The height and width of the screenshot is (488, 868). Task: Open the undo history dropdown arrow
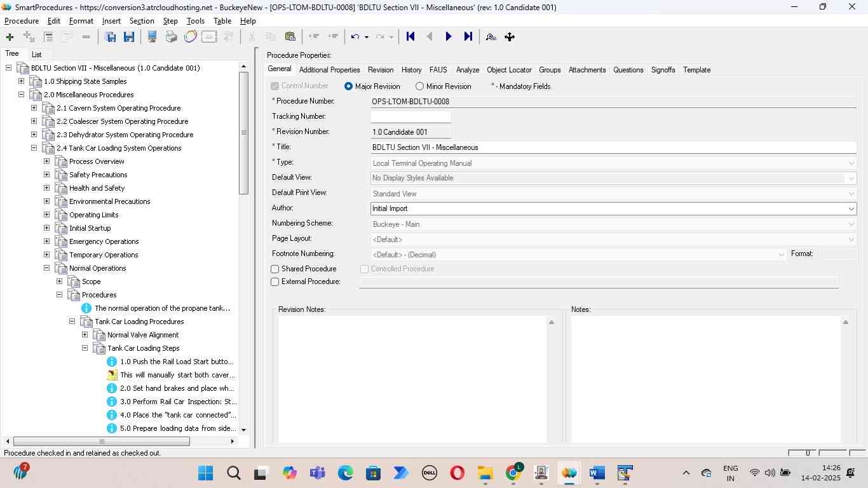(x=367, y=37)
